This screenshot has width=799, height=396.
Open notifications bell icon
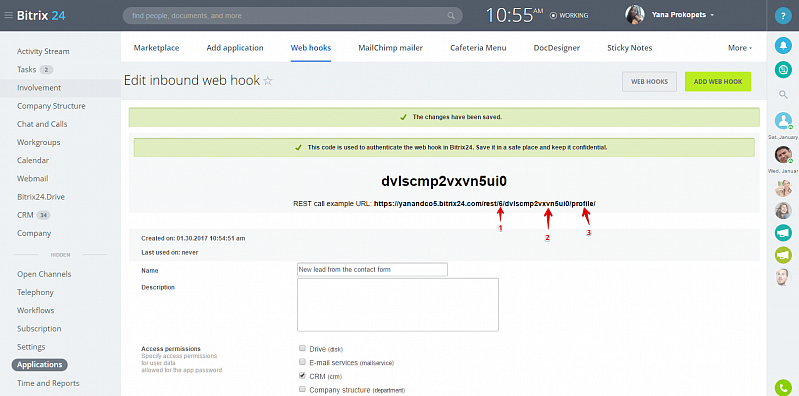pos(783,46)
